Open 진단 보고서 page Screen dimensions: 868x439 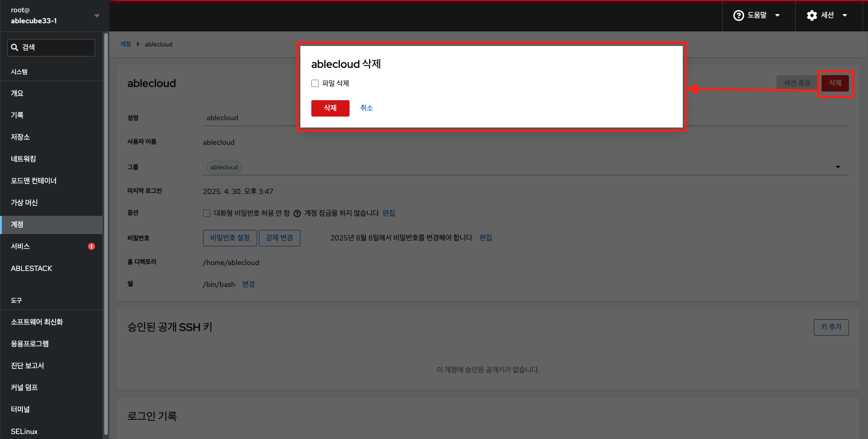pos(51,366)
